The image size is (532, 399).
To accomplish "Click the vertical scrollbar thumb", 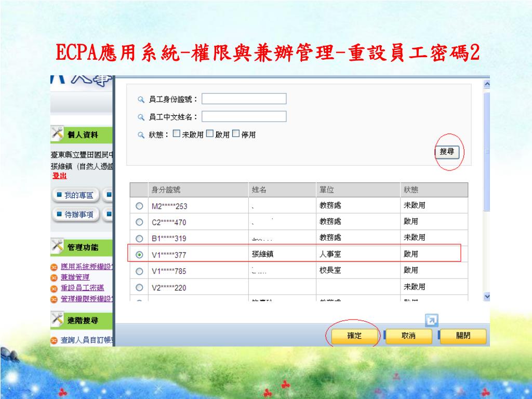I will click(486, 151).
